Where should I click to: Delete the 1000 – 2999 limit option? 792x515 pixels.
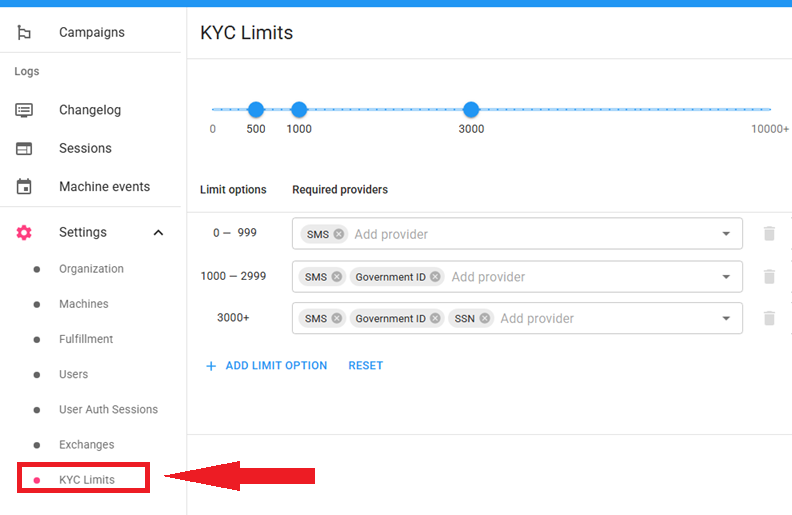pyautogui.click(x=769, y=277)
